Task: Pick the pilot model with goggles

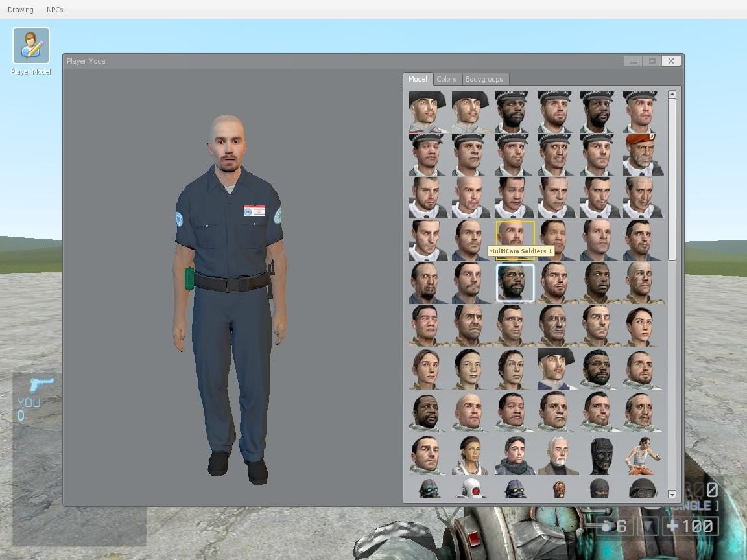Action: coord(642,489)
